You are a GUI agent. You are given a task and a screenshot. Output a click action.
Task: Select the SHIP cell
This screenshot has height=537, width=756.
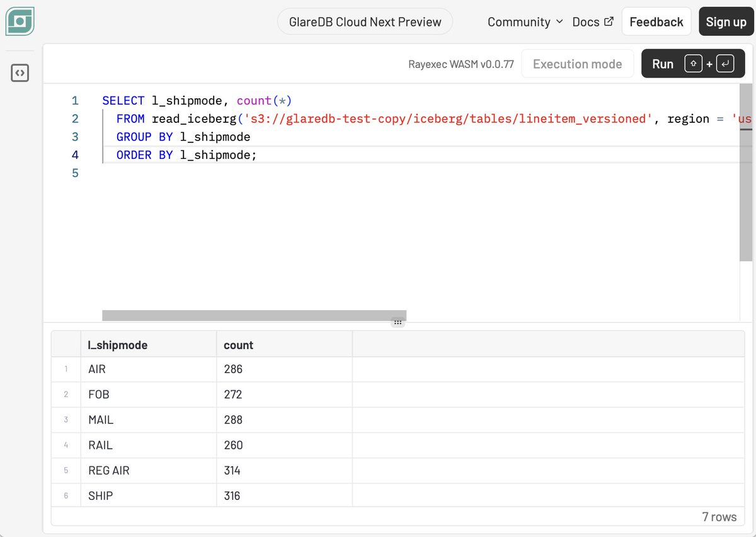tap(149, 495)
